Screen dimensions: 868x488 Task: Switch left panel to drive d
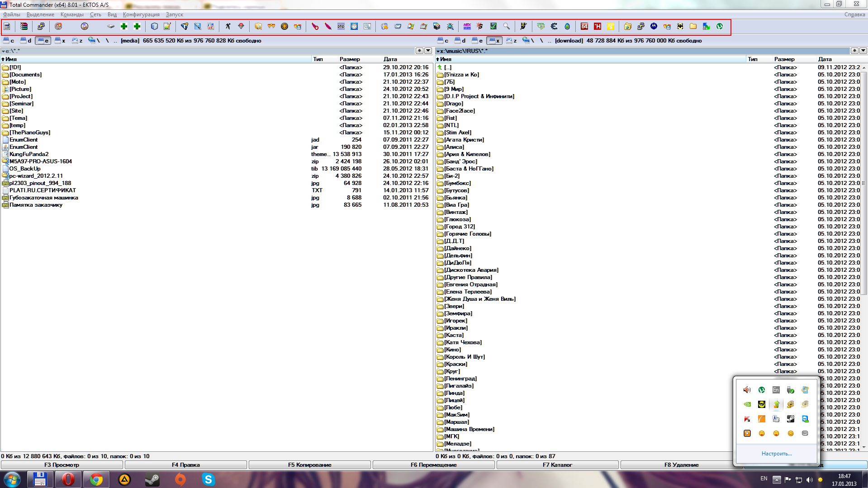26,41
